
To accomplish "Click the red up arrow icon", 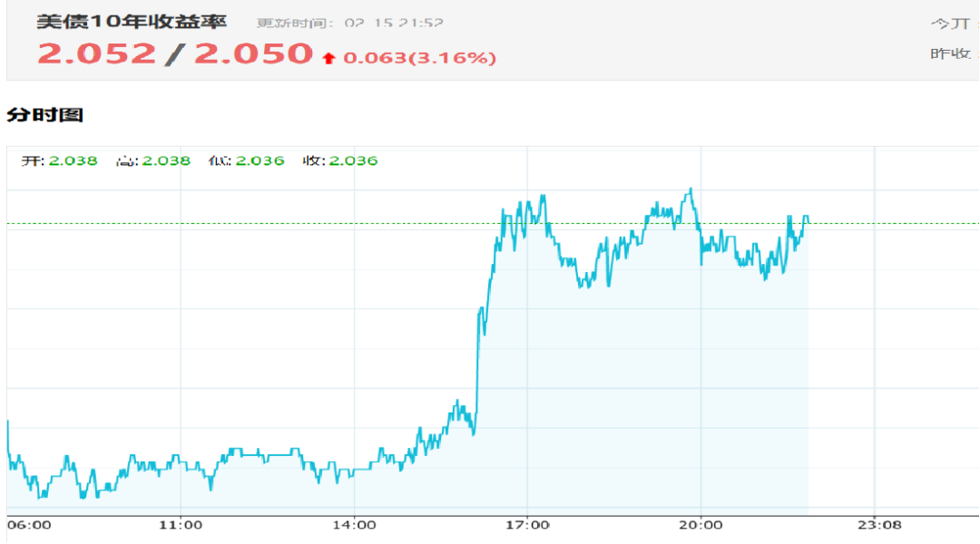I will tap(328, 58).
